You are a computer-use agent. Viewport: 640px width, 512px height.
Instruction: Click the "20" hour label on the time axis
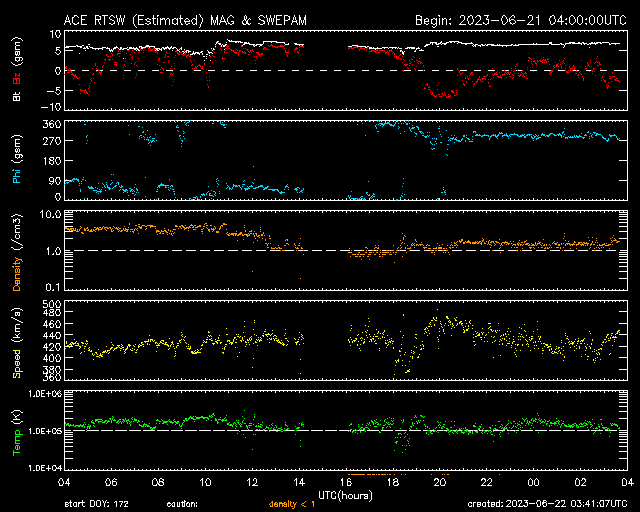coord(440,483)
